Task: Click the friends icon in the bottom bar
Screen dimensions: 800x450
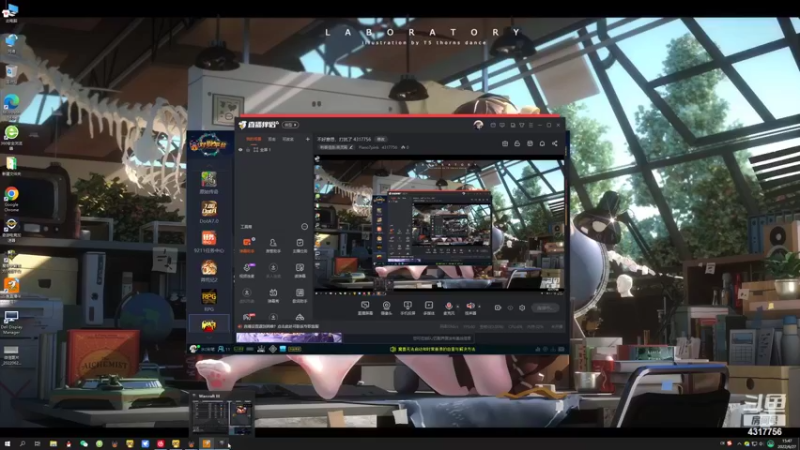Action: [x=223, y=349]
